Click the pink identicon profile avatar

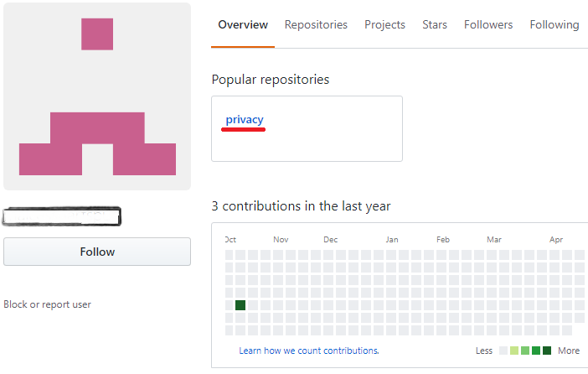(x=97, y=96)
